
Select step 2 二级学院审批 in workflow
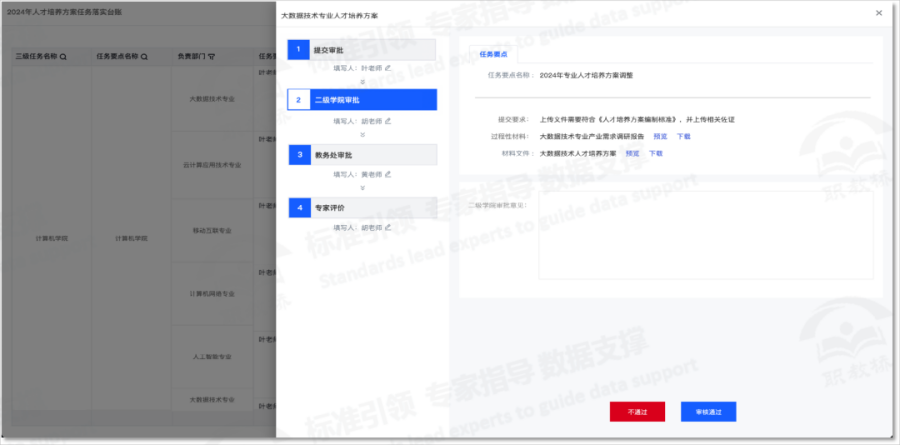(x=362, y=100)
